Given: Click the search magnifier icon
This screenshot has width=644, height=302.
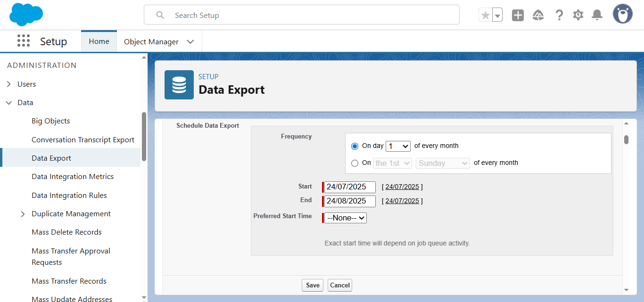Looking at the screenshot, I should click(160, 15).
